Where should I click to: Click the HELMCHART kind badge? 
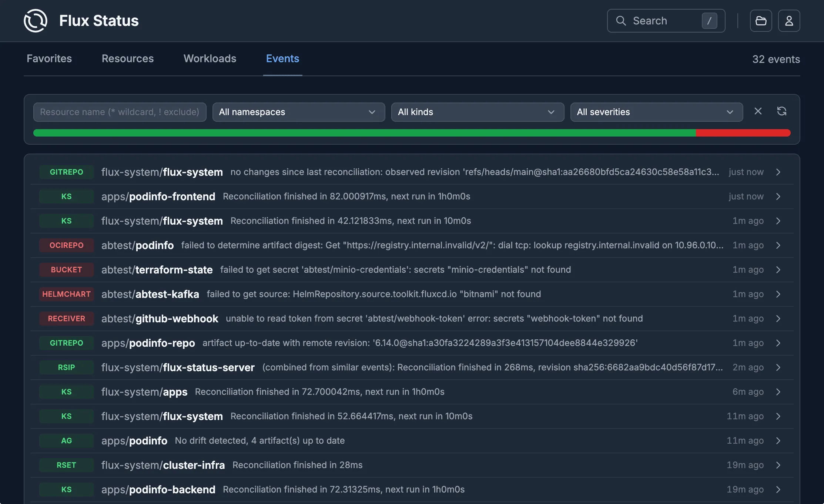(67, 294)
